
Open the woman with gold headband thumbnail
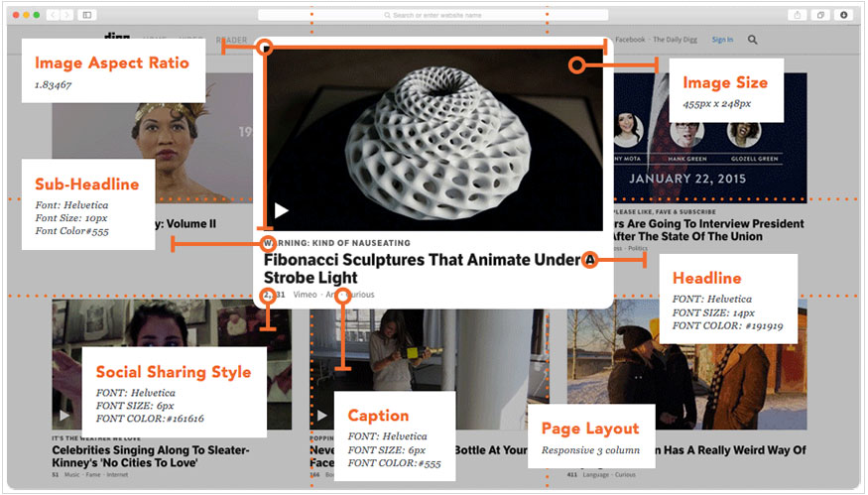pos(152,139)
